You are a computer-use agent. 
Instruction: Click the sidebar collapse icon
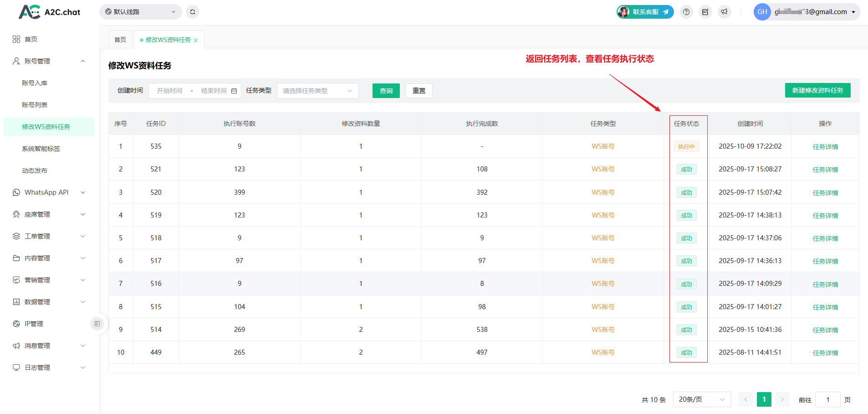97,324
